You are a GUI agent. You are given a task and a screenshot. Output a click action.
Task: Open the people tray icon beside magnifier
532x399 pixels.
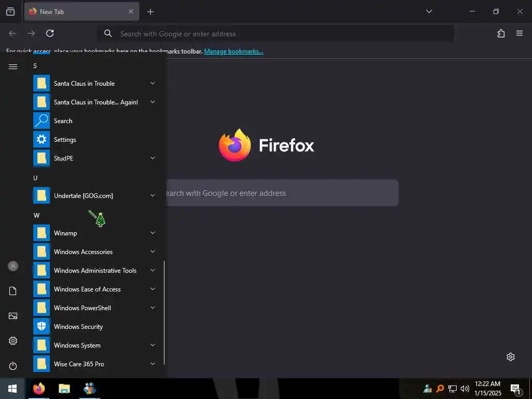coord(428,389)
